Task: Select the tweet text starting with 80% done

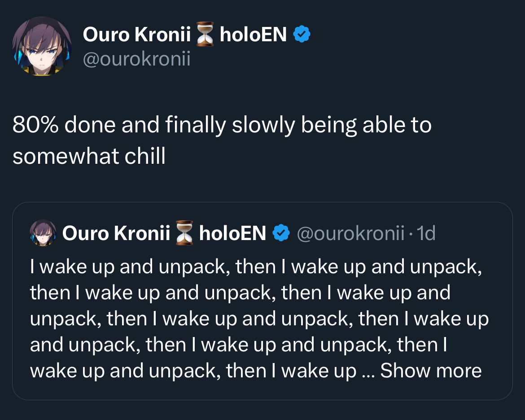Action: coord(222,140)
